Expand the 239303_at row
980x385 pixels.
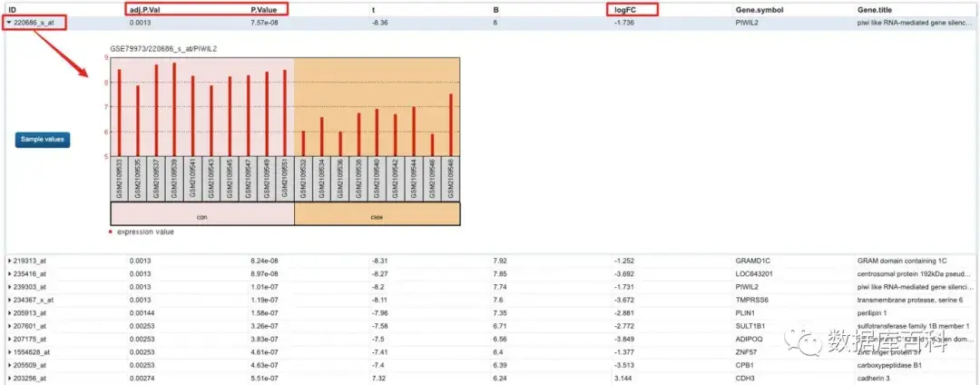9,287
